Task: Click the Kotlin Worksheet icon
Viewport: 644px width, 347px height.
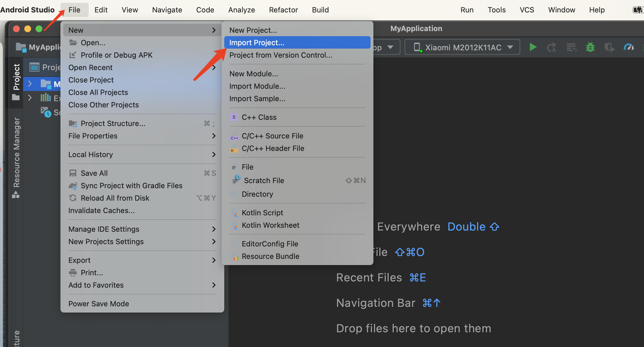Action: (234, 225)
